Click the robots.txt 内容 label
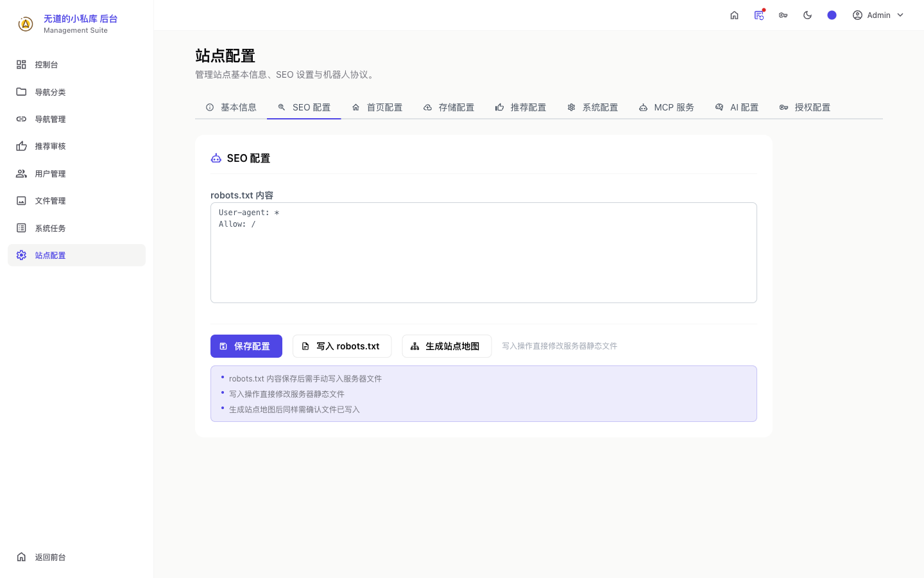The image size is (924, 578). pyautogui.click(x=242, y=195)
